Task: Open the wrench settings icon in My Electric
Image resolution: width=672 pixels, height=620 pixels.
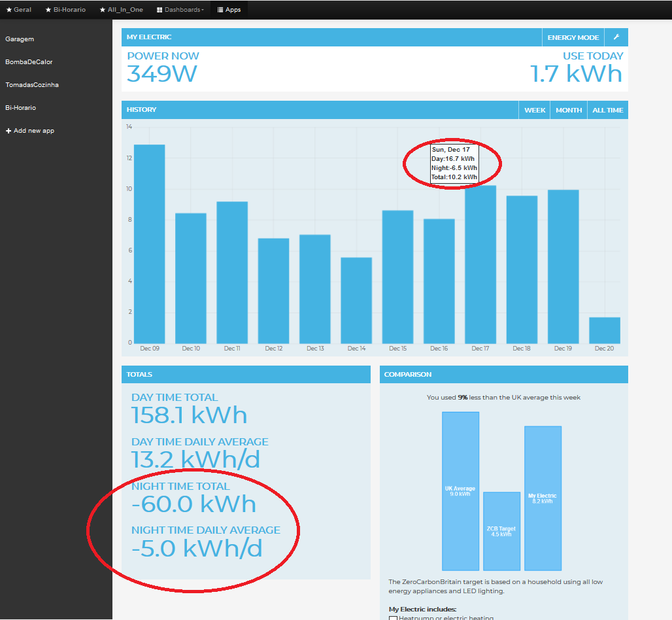Action: pyautogui.click(x=616, y=37)
